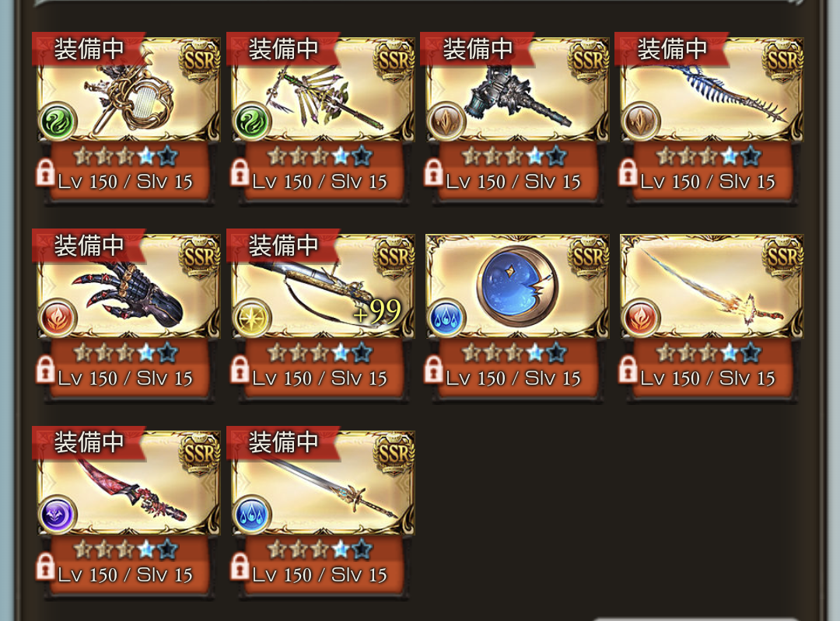Viewport: 840px width, 621px height.
Task: Click the earth element icon on hammer
Action: point(446,121)
